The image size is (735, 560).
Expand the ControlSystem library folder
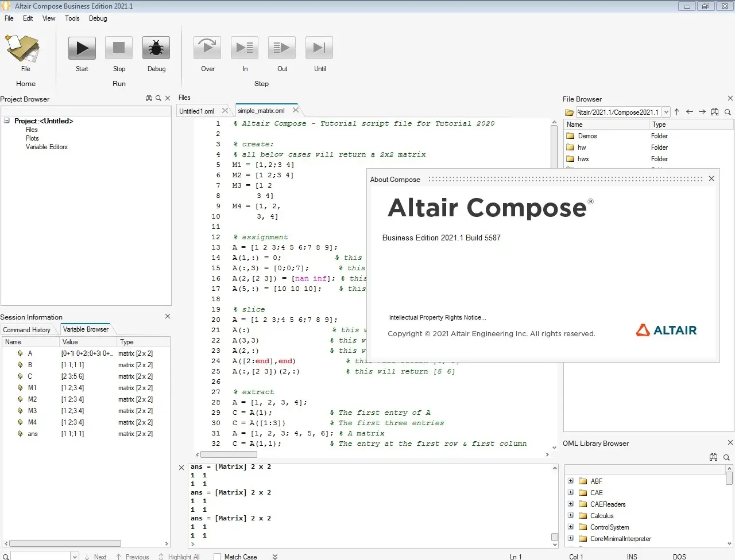pos(571,527)
